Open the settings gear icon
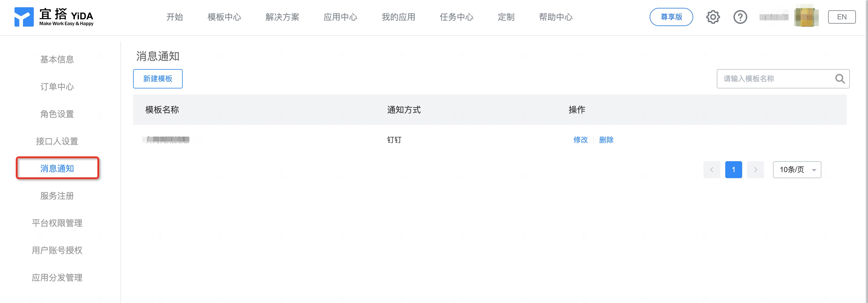The height and width of the screenshot is (303, 868). 713,17
